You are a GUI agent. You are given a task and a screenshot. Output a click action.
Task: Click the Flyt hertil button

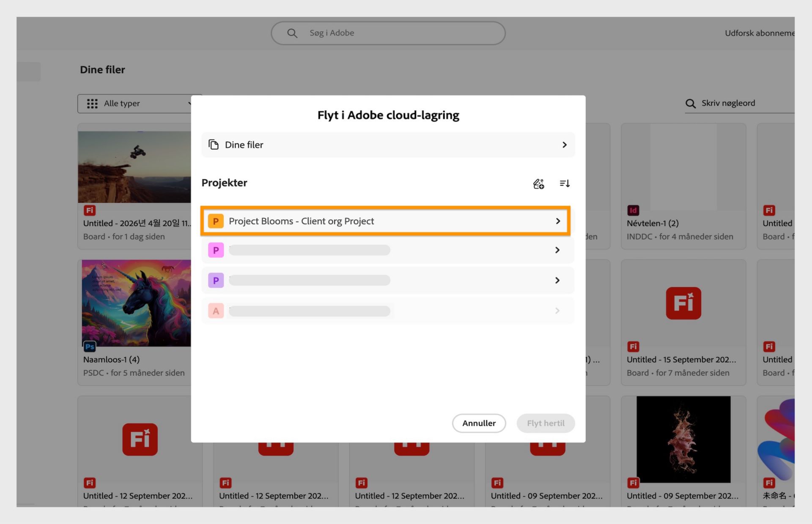[x=546, y=423]
